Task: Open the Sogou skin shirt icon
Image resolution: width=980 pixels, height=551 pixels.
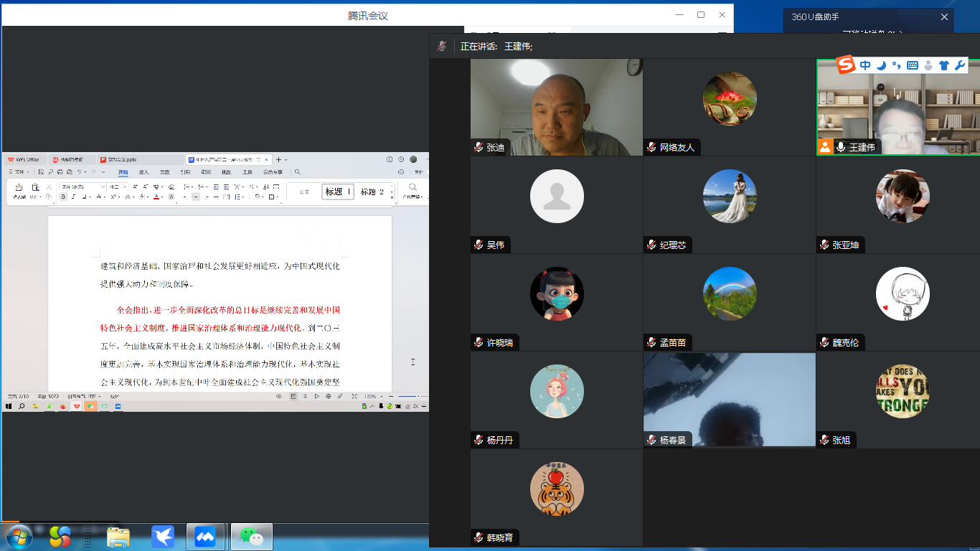Action: (x=943, y=65)
